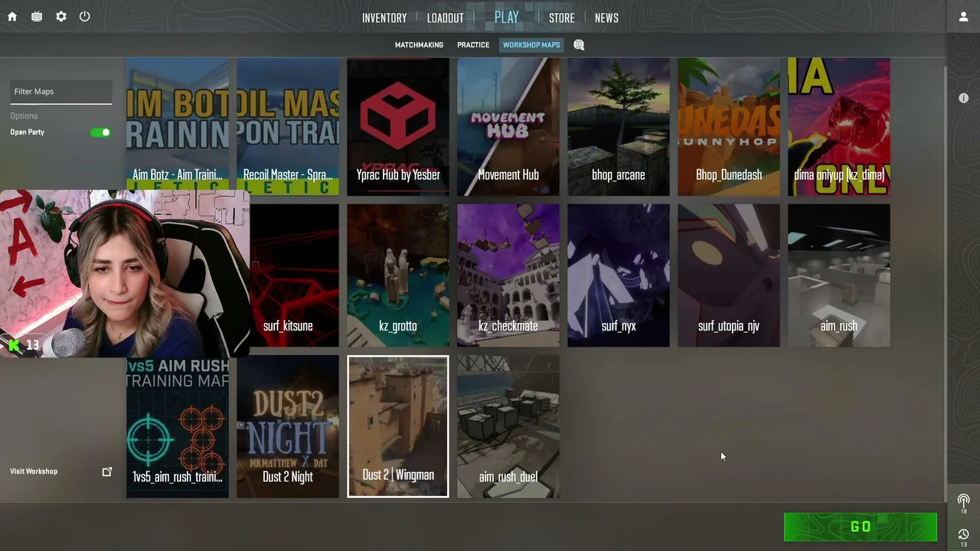This screenshot has height=551, width=980.
Task: Switch to the Practice tab
Action: point(473,45)
